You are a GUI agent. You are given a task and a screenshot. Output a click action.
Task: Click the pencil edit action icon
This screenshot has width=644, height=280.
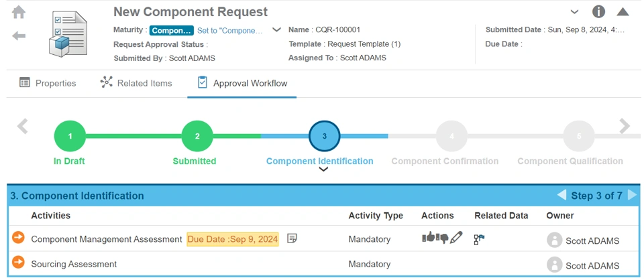[456, 237]
